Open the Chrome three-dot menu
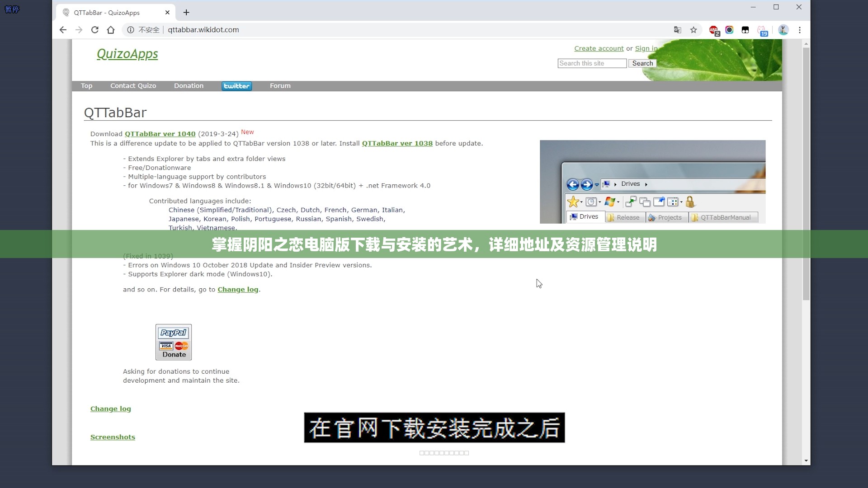Viewport: 868px width, 488px height. 800,30
